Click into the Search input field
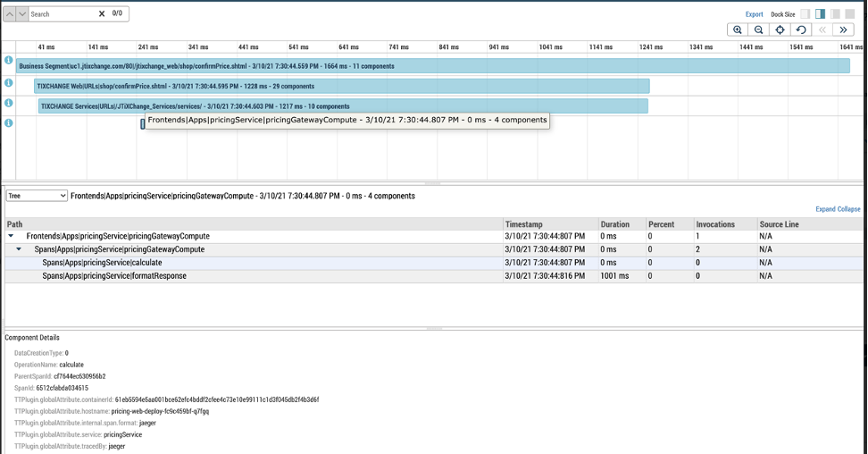Image resolution: width=868 pixels, height=454 pixels. pos(61,14)
